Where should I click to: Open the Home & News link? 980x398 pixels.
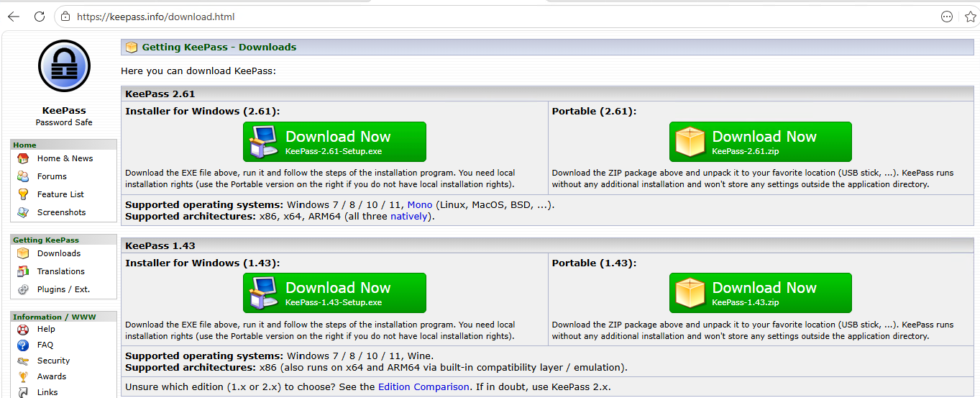[65, 158]
